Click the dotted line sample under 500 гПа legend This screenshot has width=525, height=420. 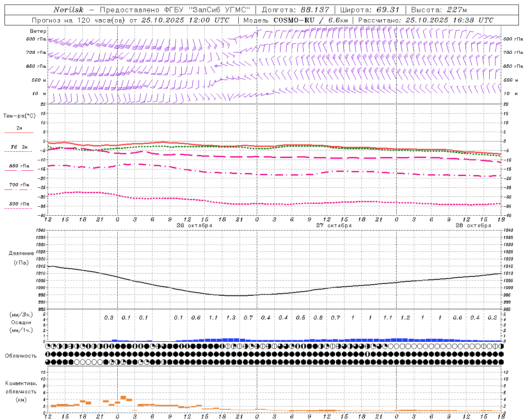18,208
